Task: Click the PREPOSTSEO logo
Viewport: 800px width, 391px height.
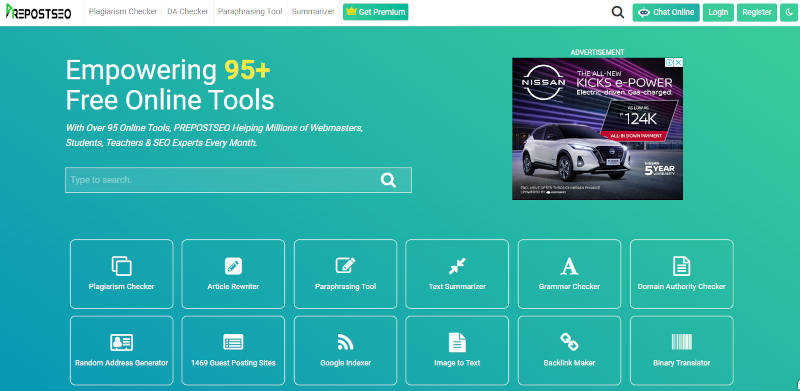Action: pyautogui.click(x=38, y=12)
